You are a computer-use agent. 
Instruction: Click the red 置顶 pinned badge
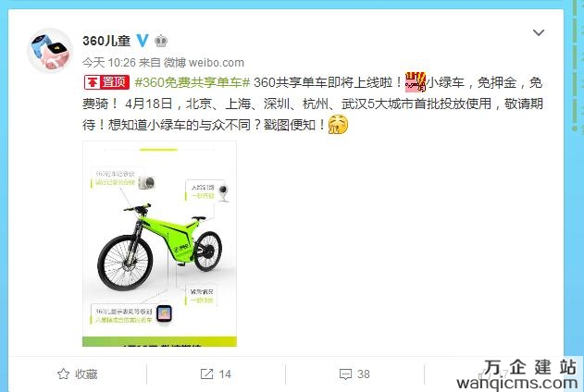(106, 82)
